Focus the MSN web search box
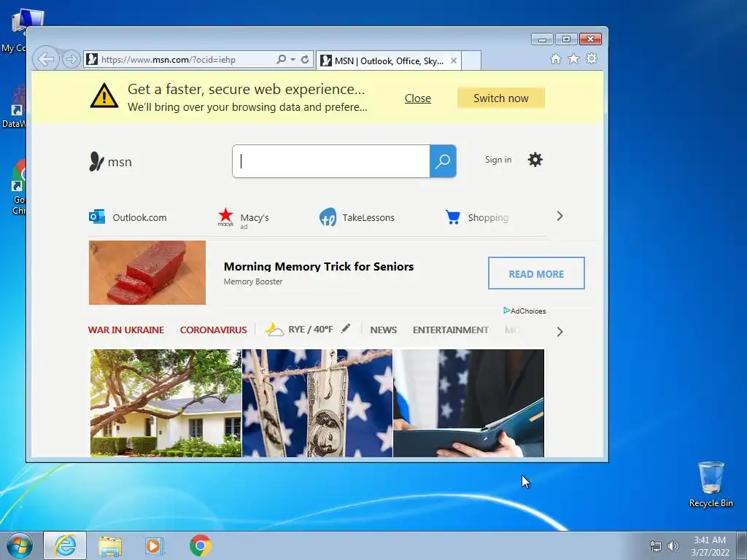This screenshot has height=560, width=747. tap(331, 161)
